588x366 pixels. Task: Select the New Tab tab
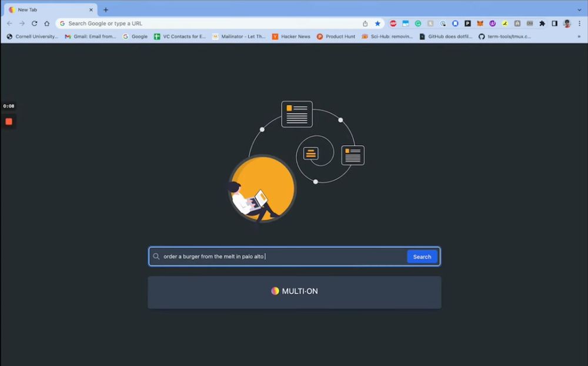(51, 10)
